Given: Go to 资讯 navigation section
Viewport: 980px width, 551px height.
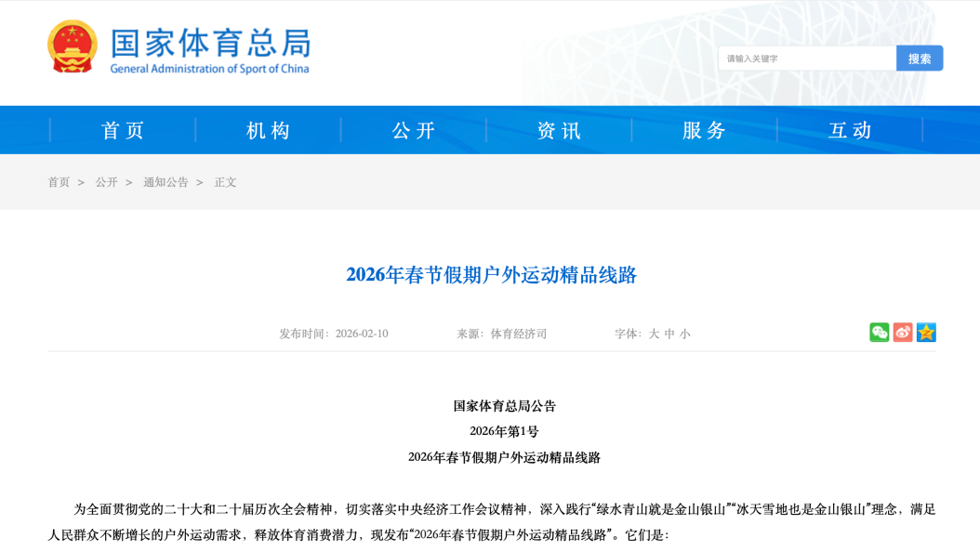Looking at the screenshot, I should click(x=559, y=130).
